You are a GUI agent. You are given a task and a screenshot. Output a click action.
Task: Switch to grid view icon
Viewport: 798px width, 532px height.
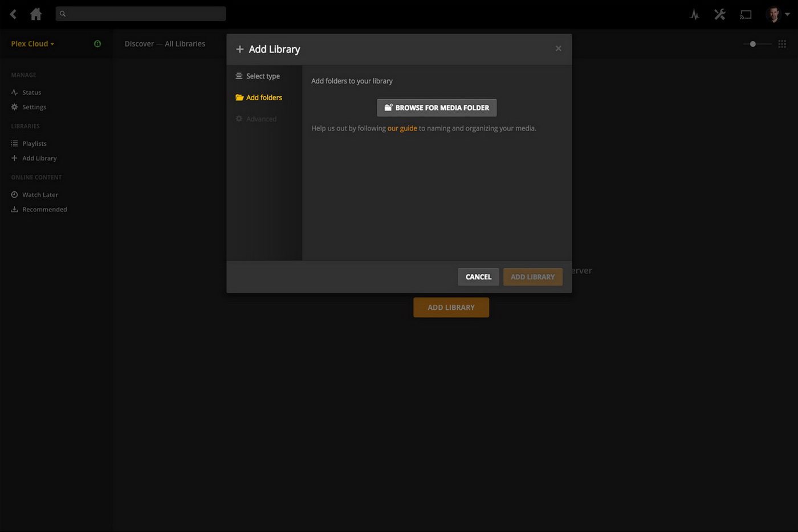tap(782, 44)
